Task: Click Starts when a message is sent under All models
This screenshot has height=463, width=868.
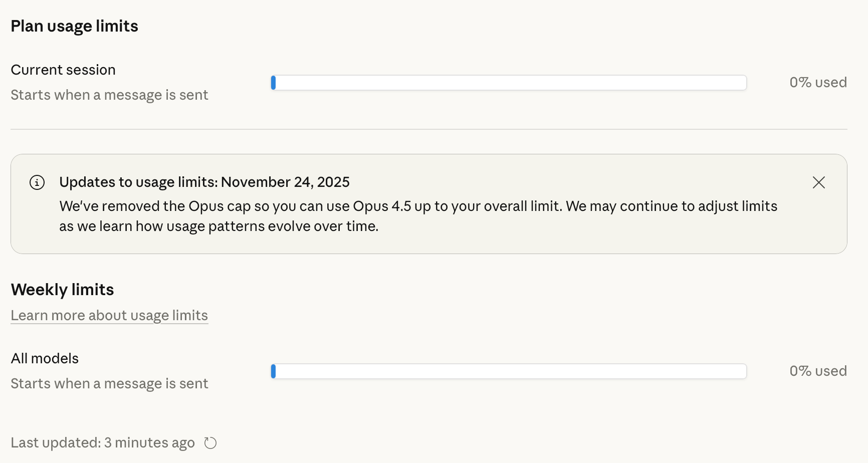Action: pyautogui.click(x=109, y=383)
